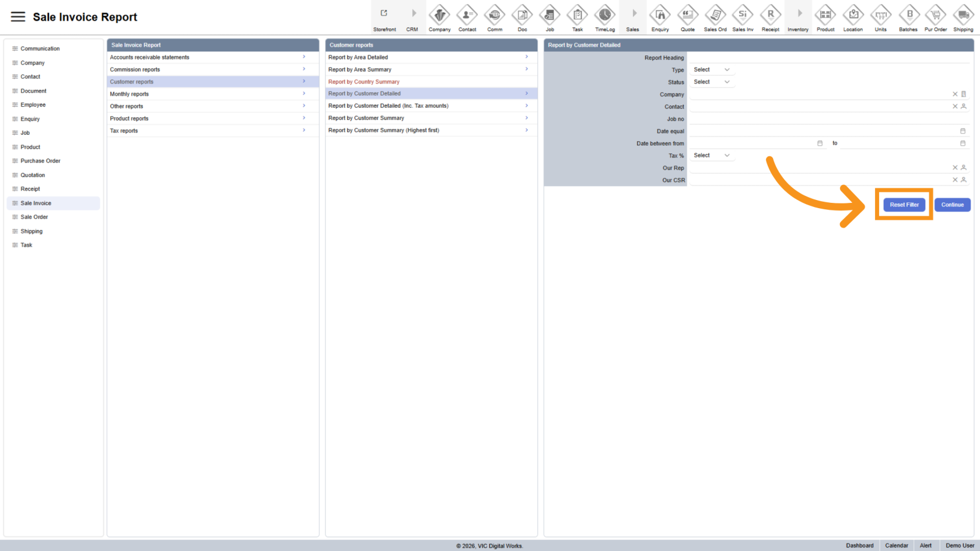Open the Pur Order cart icon
This screenshot has width=980, height=551.
[936, 15]
